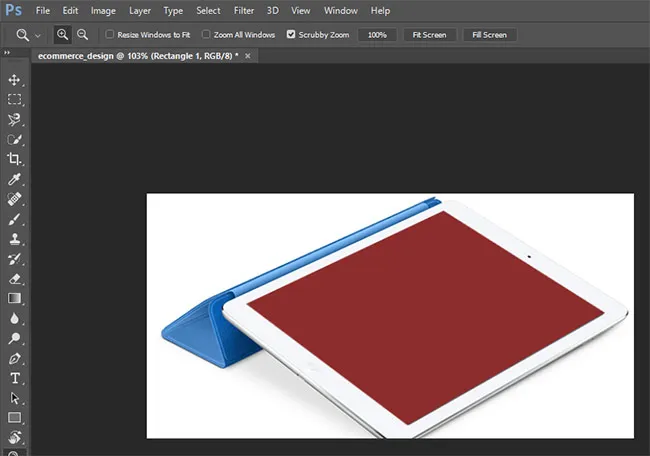
Task: Select the Brush tool
Action: pyautogui.click(x=14, y=219)
